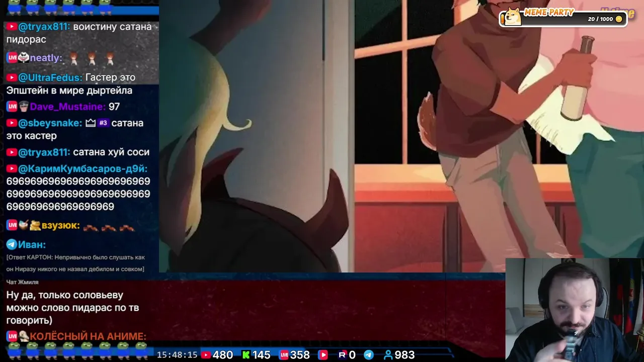Click the 983 total viewer count
This screenshot has width=644, height=362.
[x=405, y=355]
